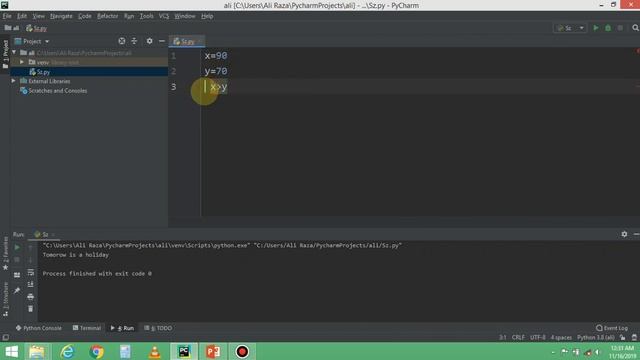Open the File menu
The height and width of the screenshot is (360, 640).
click(7, 16)
